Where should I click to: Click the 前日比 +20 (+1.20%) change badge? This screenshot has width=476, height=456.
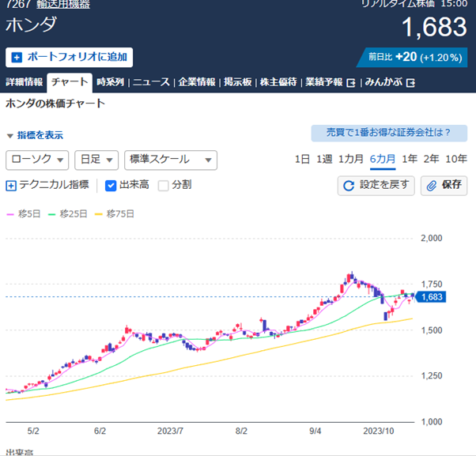click(x=412, y=58)
